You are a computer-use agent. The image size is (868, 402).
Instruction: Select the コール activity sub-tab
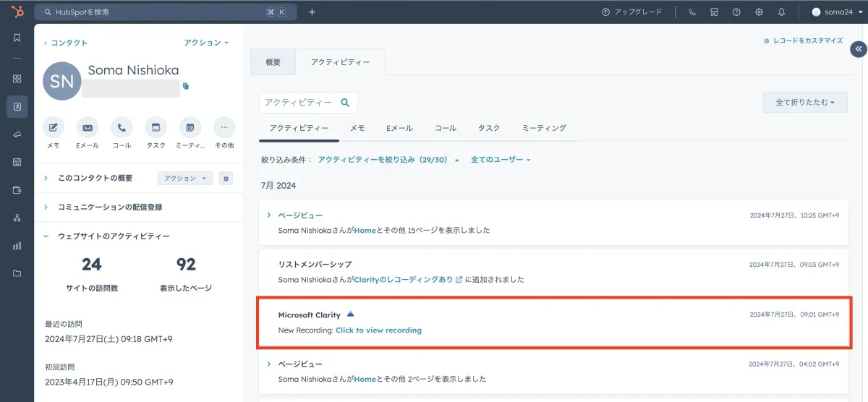tap(445, 128)
